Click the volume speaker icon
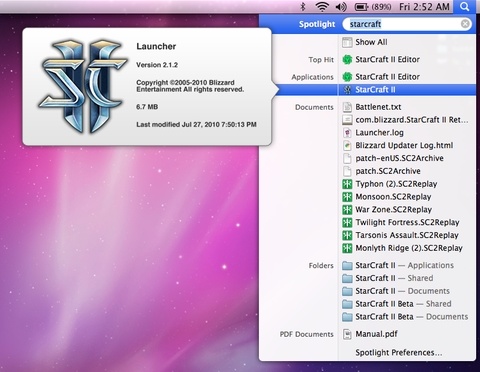 click(x=341, y=7)
